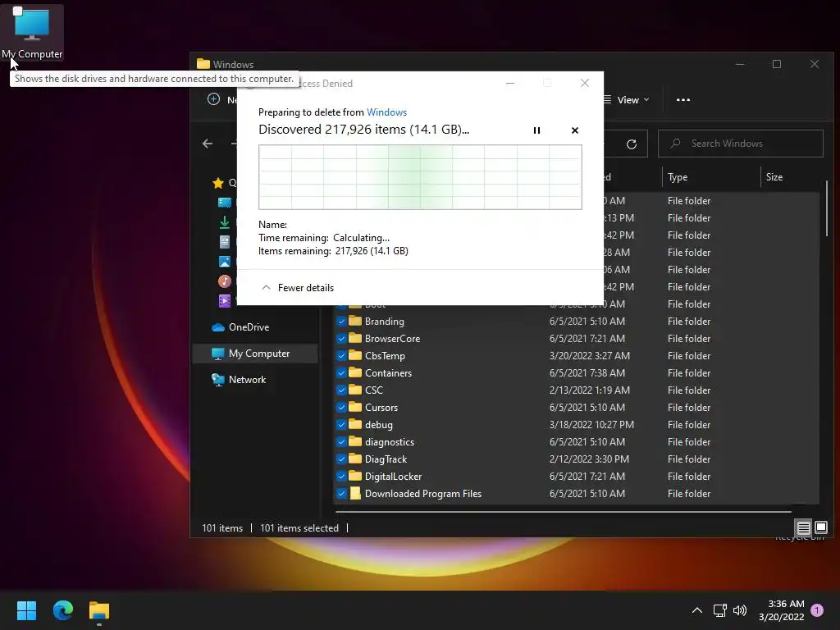Select the DigitalLocker folder name
Image resolution: width=840 pixels, height=630 pixels.
click(x=393, y=477)
